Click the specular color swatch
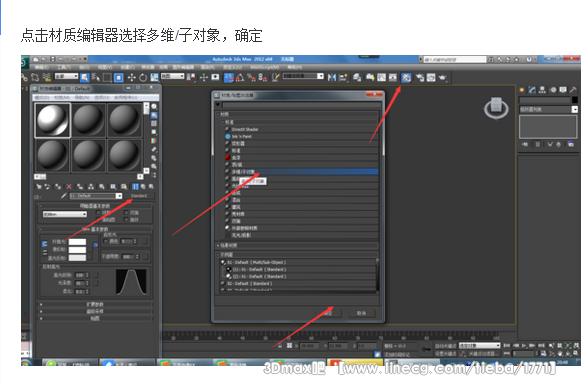 pos(77,258)
